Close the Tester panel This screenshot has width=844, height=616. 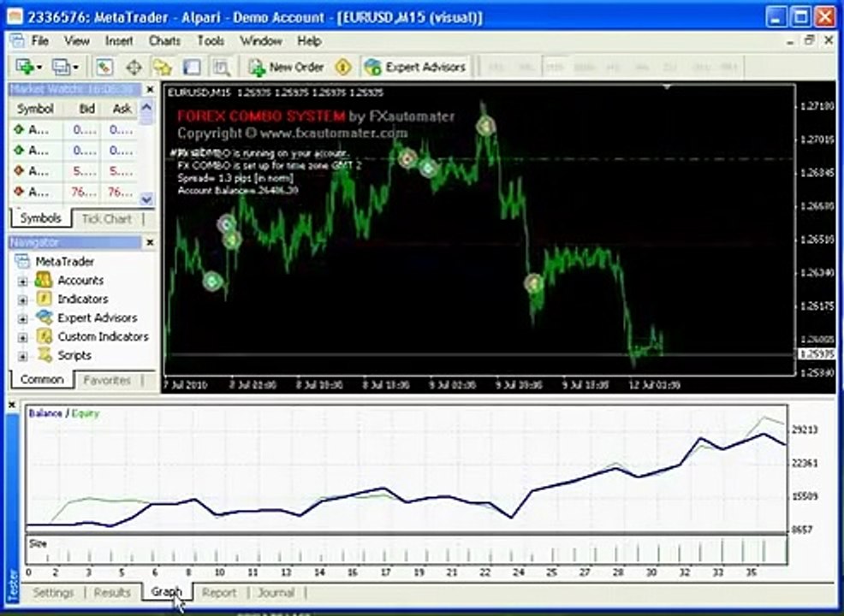(x=13, y=405)
